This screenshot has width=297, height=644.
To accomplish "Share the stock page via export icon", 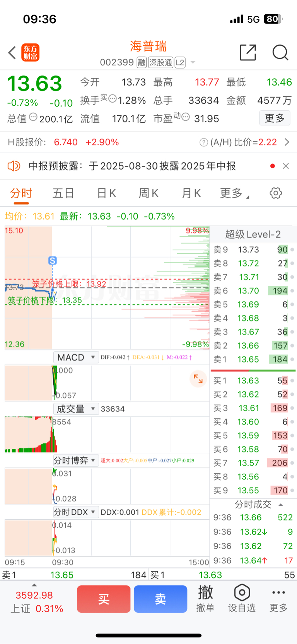I will tap(248, 52).
